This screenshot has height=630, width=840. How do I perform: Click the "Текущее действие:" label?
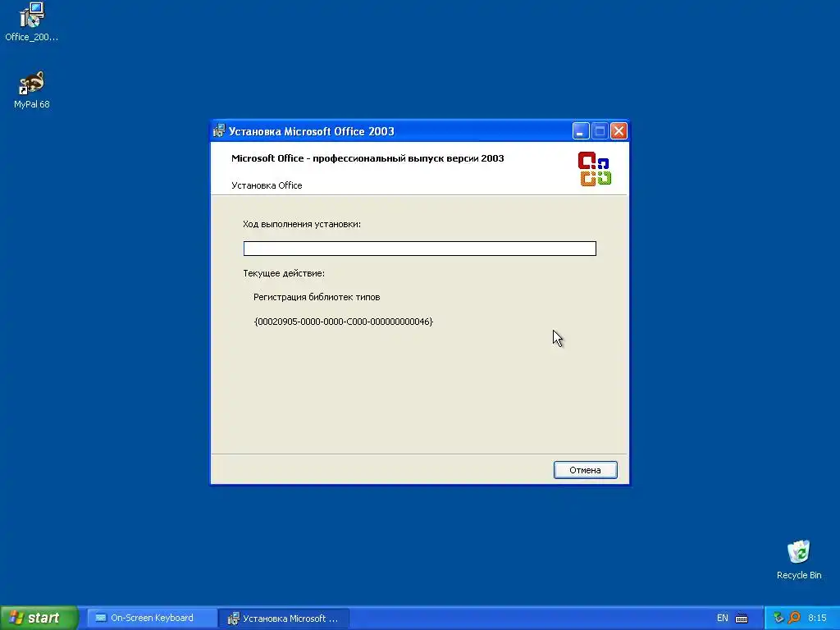pos(283,273)
